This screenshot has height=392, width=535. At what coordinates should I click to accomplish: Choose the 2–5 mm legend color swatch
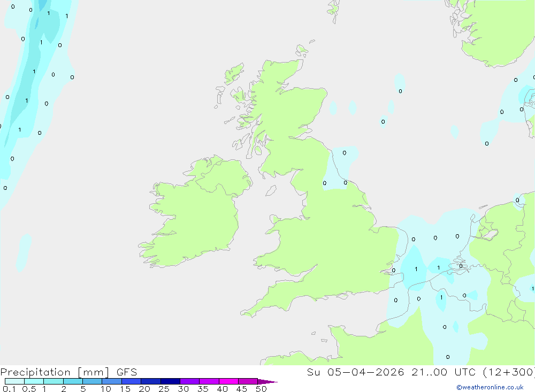coord(73,381)
